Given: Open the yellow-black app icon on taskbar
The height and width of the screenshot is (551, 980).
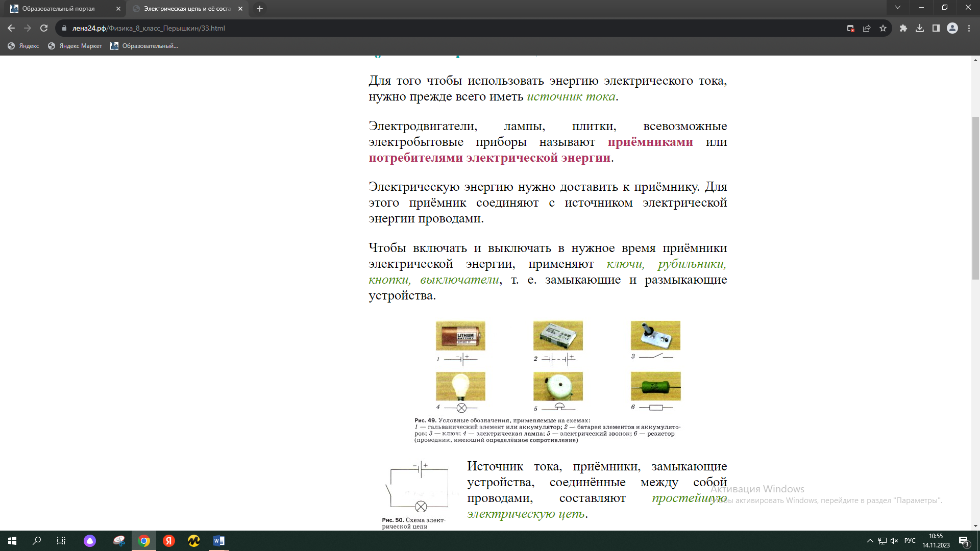Looking at the screenshot, I should click(x=194, y=541).
